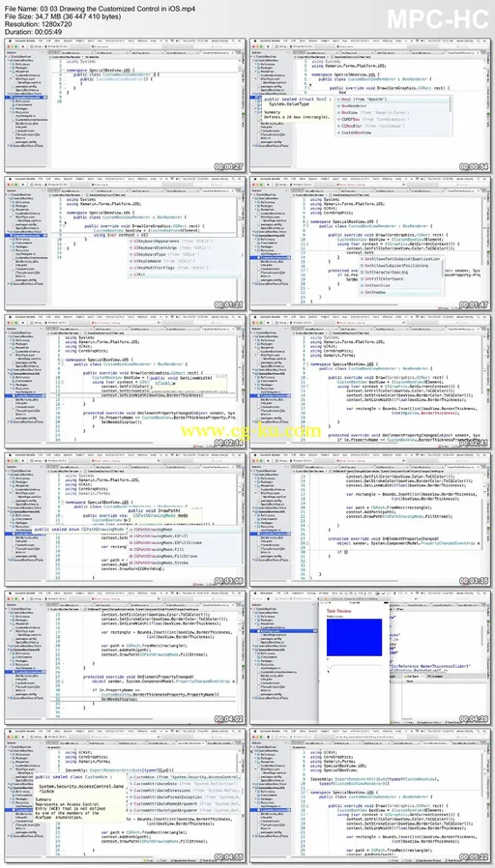495x868 pixels.
Task: Choose CGPDFBox in the completion list
Action: (392, 119)
